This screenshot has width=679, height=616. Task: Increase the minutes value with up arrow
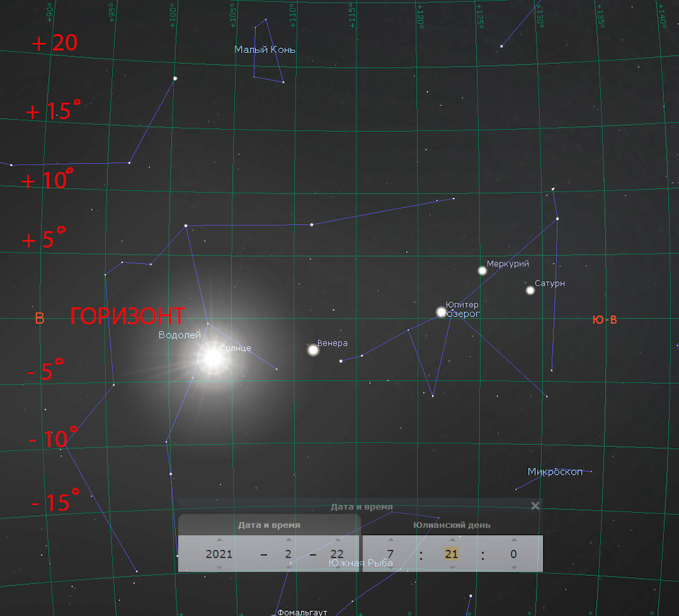point(452,540)
